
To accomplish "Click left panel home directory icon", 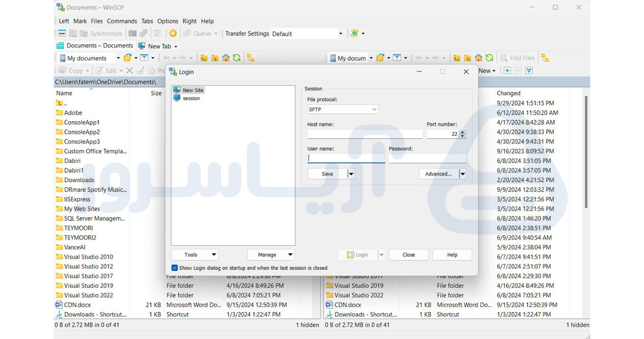I will click(226, 58).
